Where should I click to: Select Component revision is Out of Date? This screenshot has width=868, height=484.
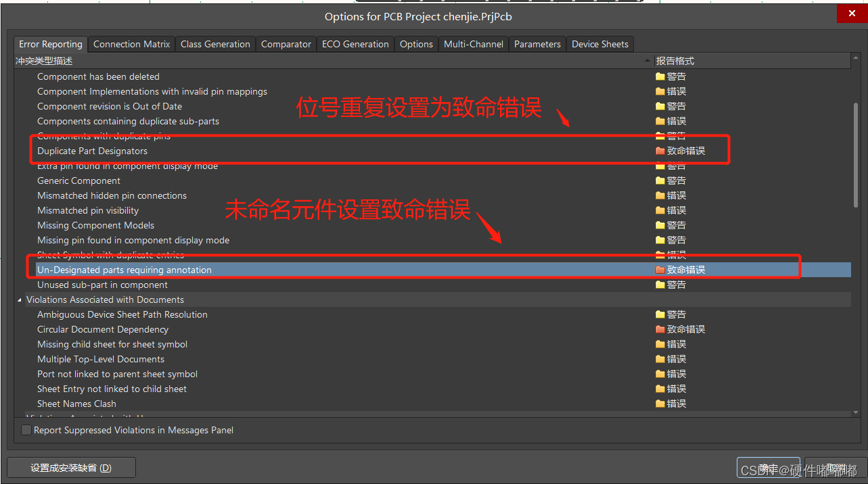pyautogui.click(x=110, y=106)
